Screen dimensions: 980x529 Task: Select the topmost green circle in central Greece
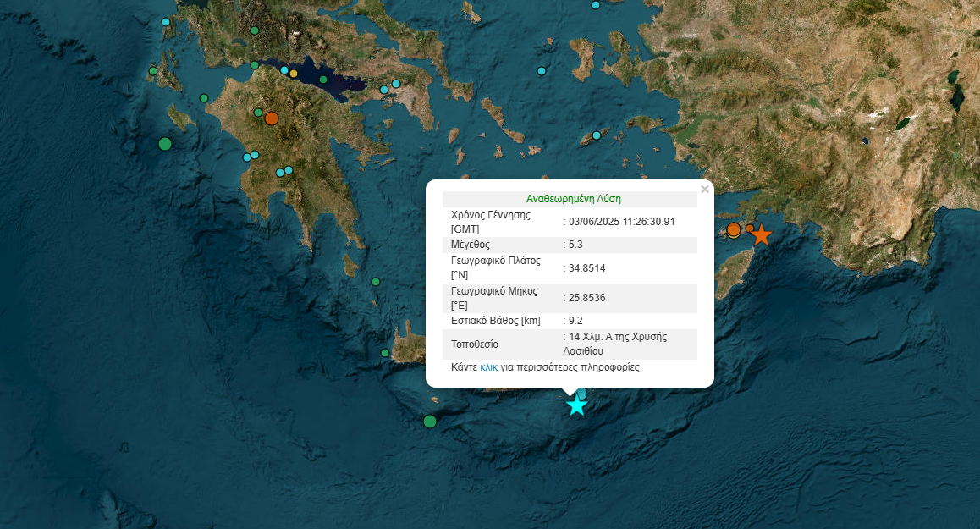pos(255,30)
